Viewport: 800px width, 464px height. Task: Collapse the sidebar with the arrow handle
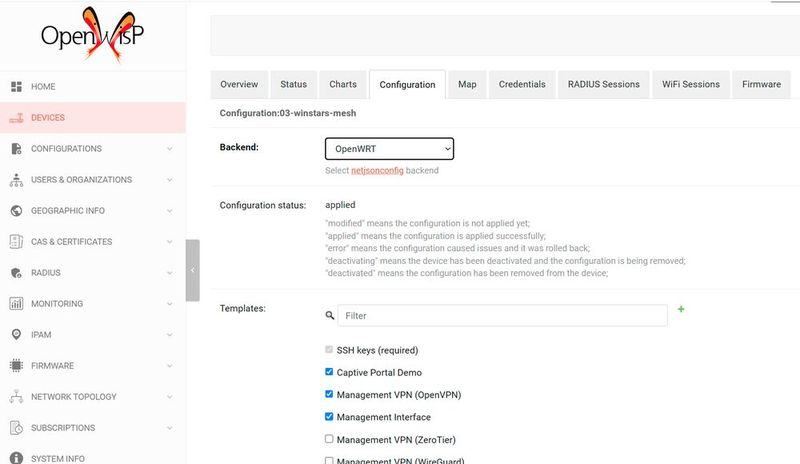(x=192, y=270)
